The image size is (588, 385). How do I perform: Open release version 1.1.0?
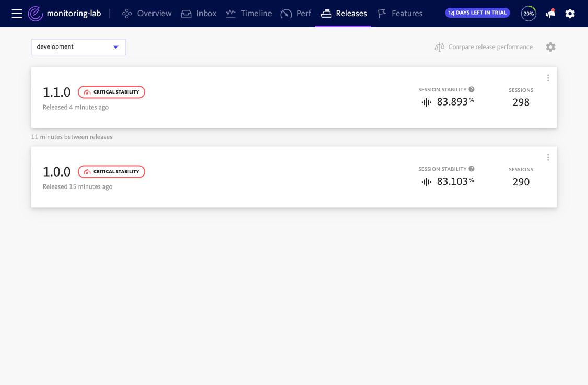(56, 92)
